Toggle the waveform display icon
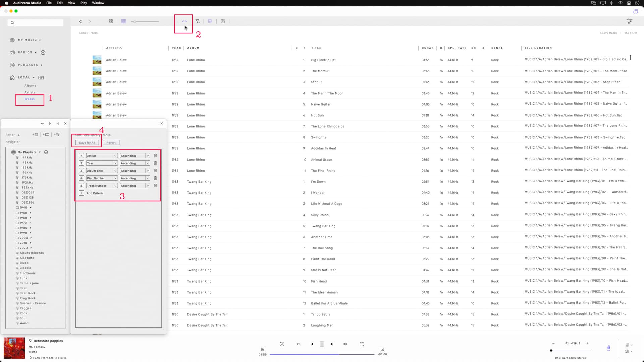 [x=263, y=349]
